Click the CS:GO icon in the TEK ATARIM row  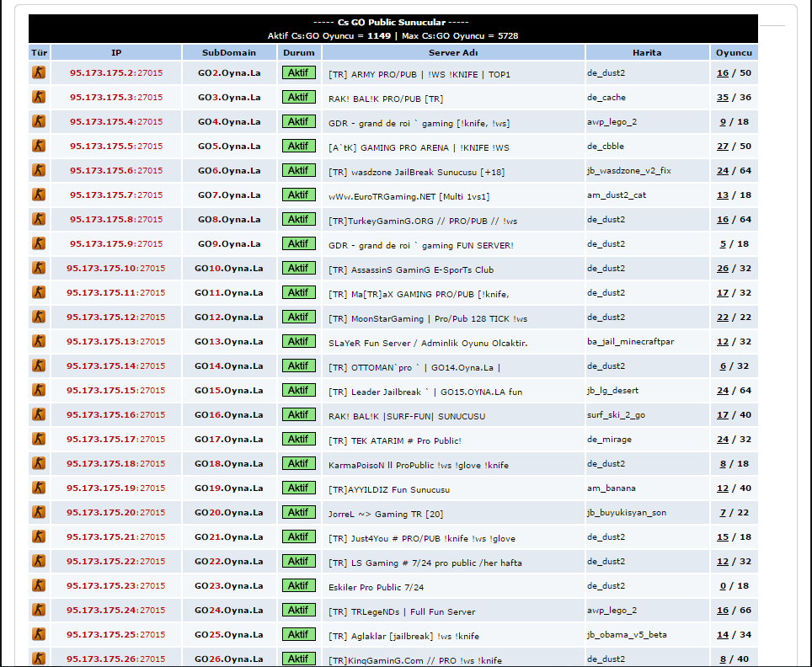coord(39,439)
